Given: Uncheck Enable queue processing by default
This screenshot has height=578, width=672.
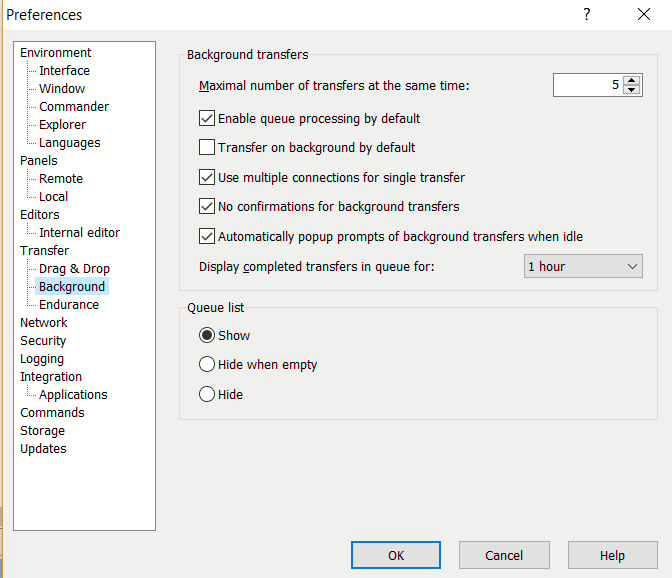Looking at the screenshot, I should (207, 119).
